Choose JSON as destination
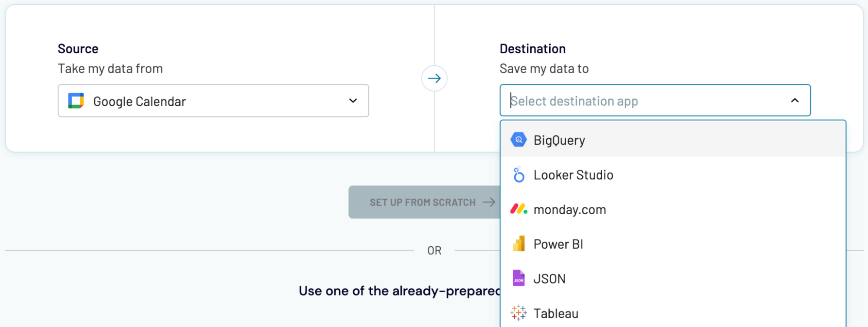Image resolution: width=868 pixels, height=327 pixels. 673,278
